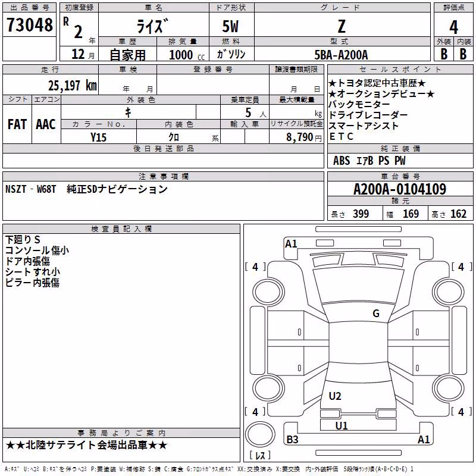Click the interior color value クロ
The width and height of the screenshot is (476, 476).
pyautogui.click(x=174, y=137)
